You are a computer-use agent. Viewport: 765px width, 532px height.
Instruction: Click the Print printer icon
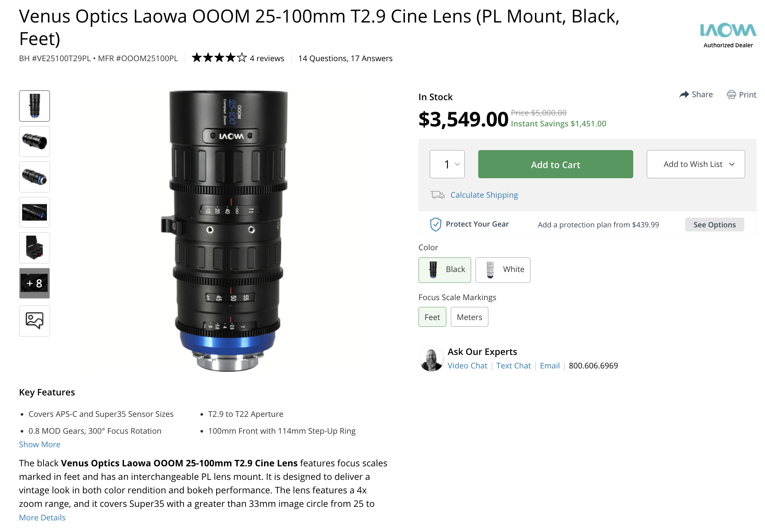[x=731, y=95]
